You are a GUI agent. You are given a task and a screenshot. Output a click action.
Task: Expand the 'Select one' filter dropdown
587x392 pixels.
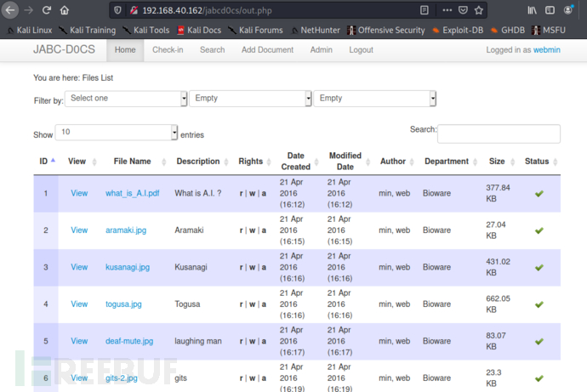point(126,99)
